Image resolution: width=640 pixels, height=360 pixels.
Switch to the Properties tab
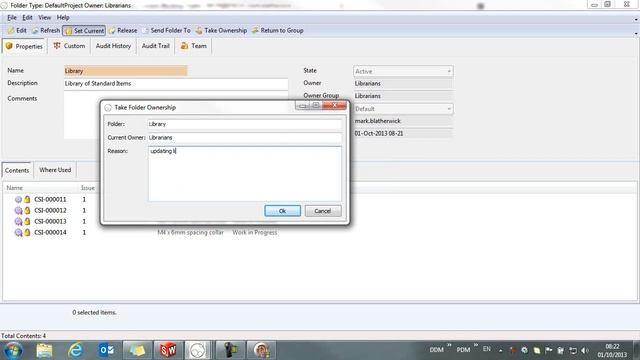[x=24, y=46]
